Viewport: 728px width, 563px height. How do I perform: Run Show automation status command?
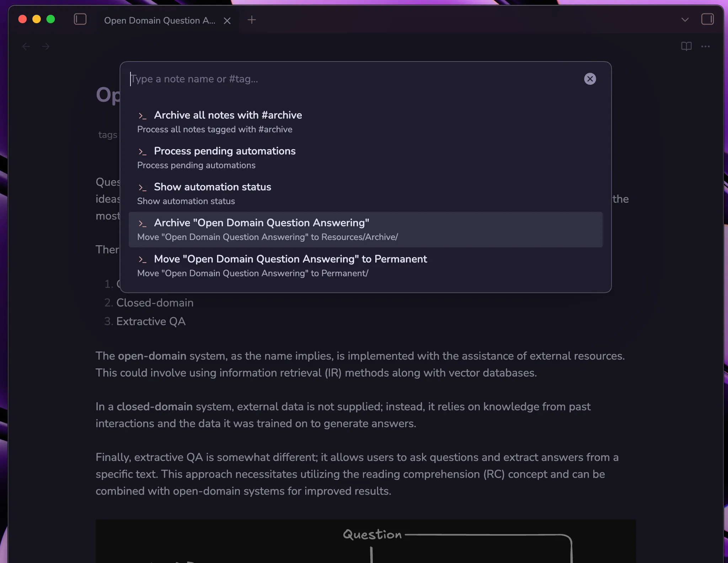coord(365,194)
